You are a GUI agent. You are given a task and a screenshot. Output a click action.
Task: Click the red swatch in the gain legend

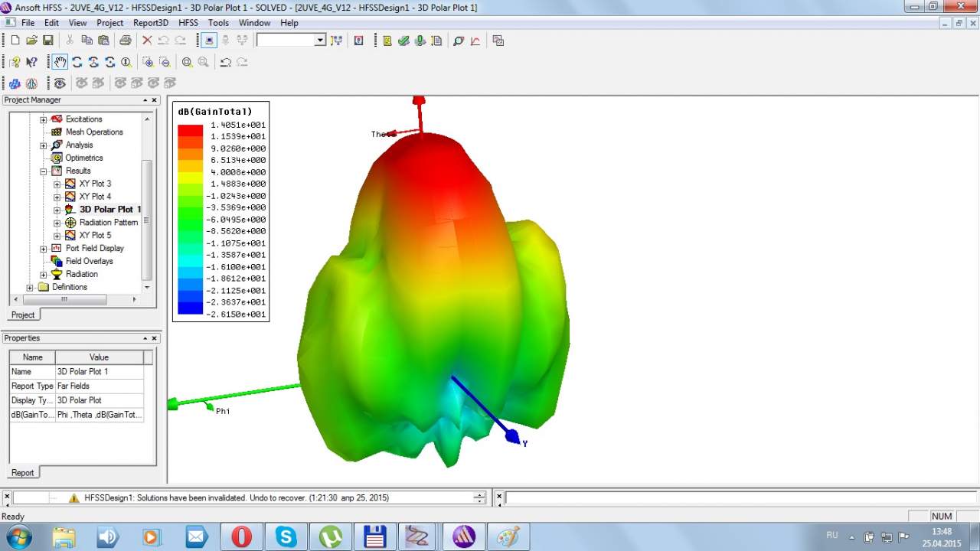[190, 131]
